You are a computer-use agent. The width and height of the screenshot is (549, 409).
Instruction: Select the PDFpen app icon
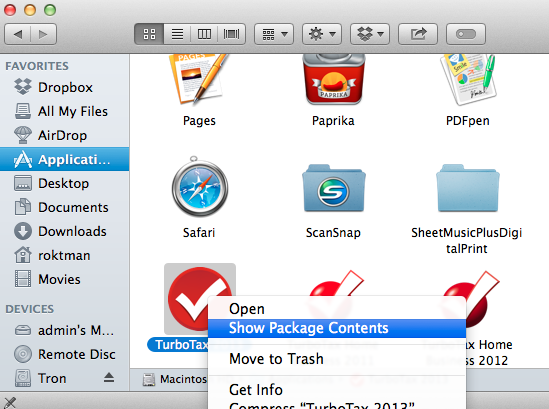point(468,79)
